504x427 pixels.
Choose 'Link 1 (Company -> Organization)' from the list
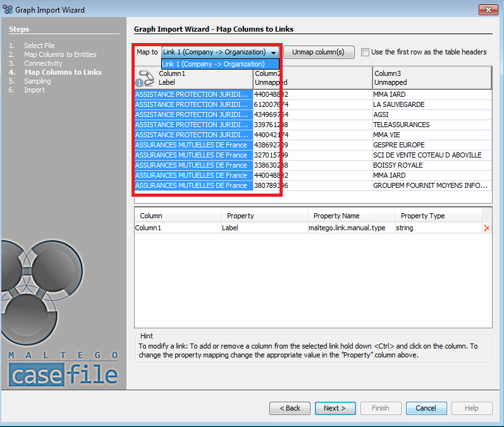pos(220,64)
